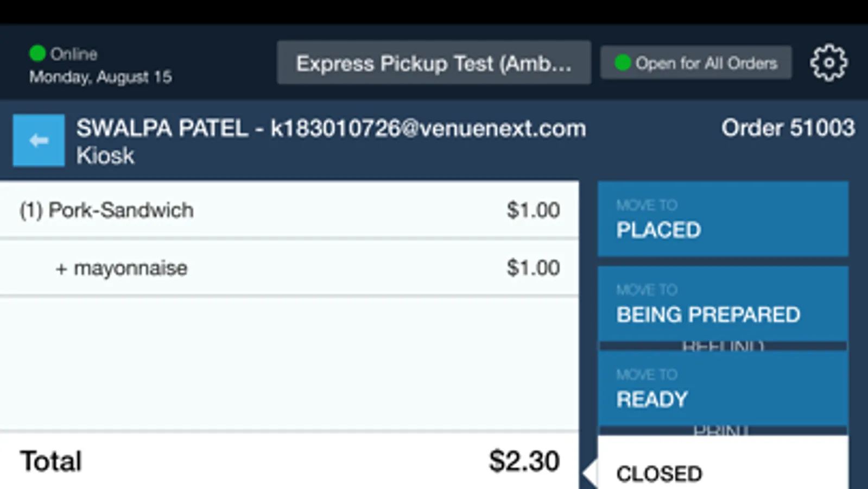Click the green Online status indicator
Screen dimensions: 868x489
[37, 53]
